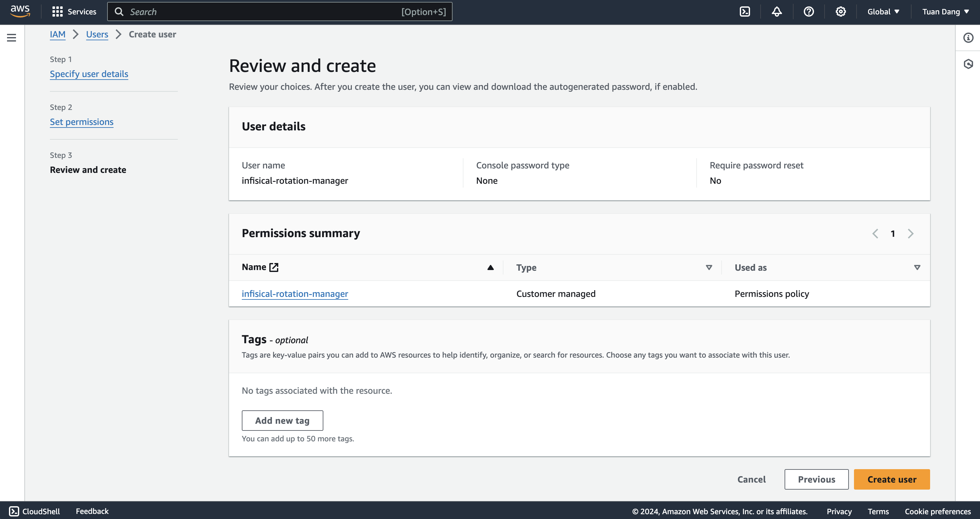The width and height of the screenshot is (980, 519).
Task: Click the Services label in top bar
Action: pos(82,12)
